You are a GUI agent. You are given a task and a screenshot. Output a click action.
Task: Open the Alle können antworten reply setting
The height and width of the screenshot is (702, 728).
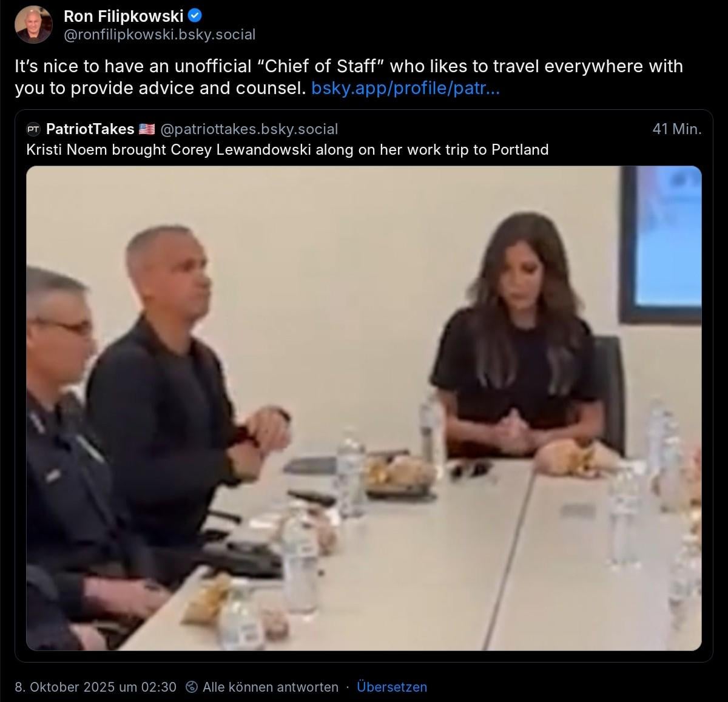pos(271,687)
